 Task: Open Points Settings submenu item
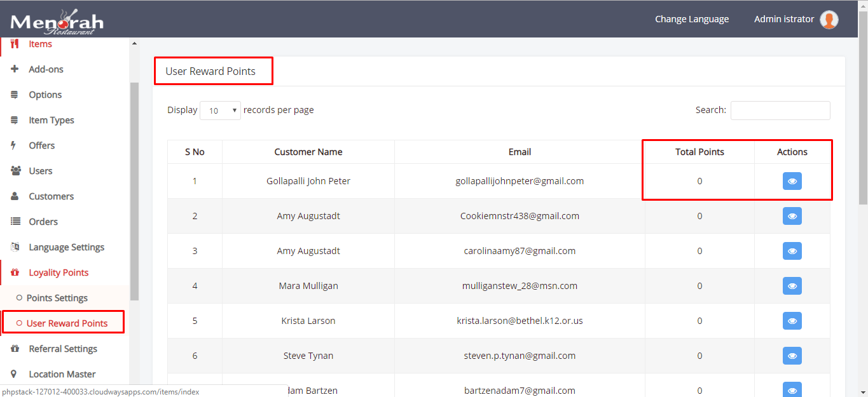[x=57, y=298]
